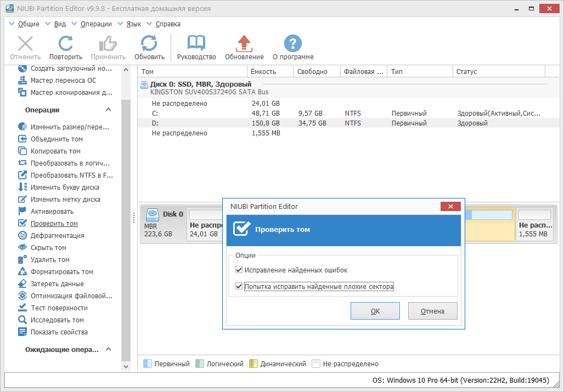
Task: Select the 1,555 MB unallocated block in map
Action: point(534,225)
